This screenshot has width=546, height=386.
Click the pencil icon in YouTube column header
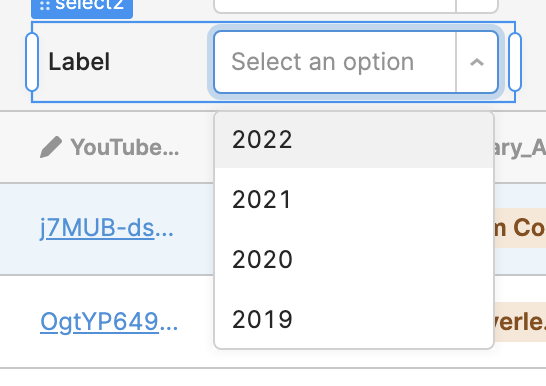click(x=51, y=147)
